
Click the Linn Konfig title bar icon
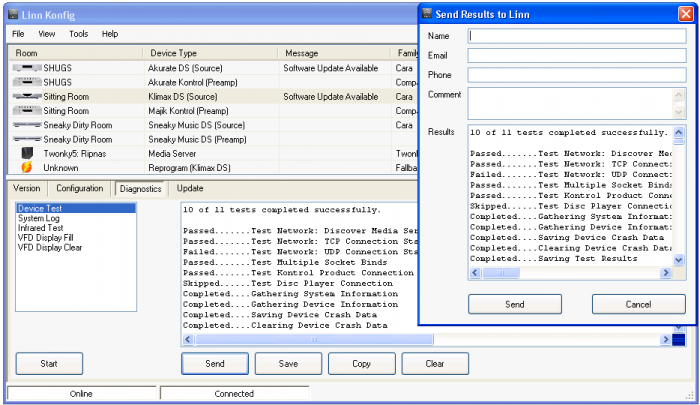(13, 15)
